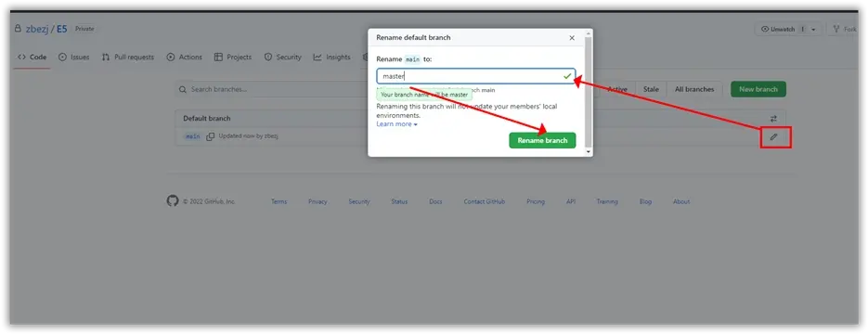Screen dimensions: 868x334
Task: Open the Status footer link
Action: click(x=399, y=202)
